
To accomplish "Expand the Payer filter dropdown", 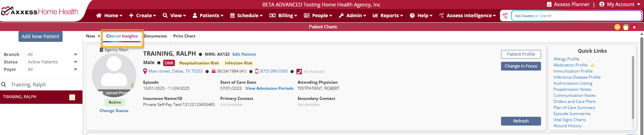I will pos(75,70).
